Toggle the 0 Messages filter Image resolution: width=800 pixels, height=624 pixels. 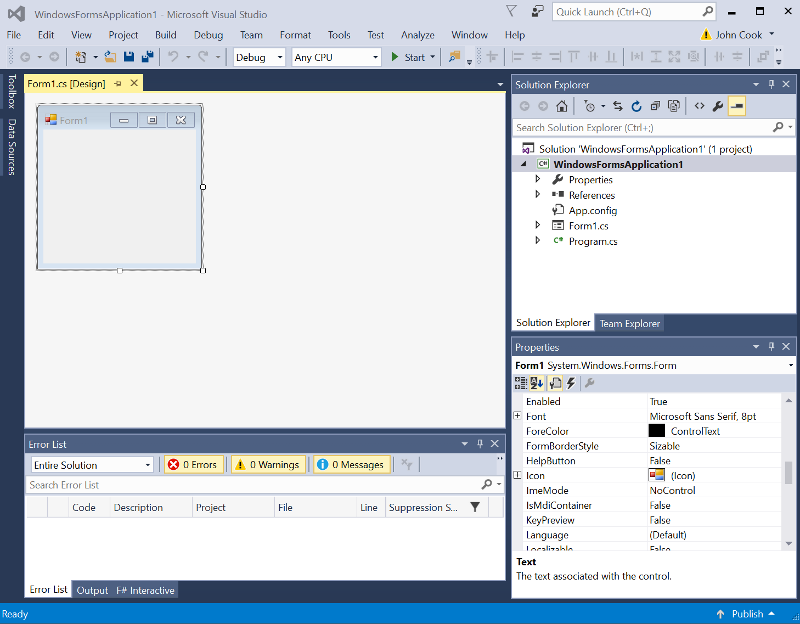coord(352,464)
